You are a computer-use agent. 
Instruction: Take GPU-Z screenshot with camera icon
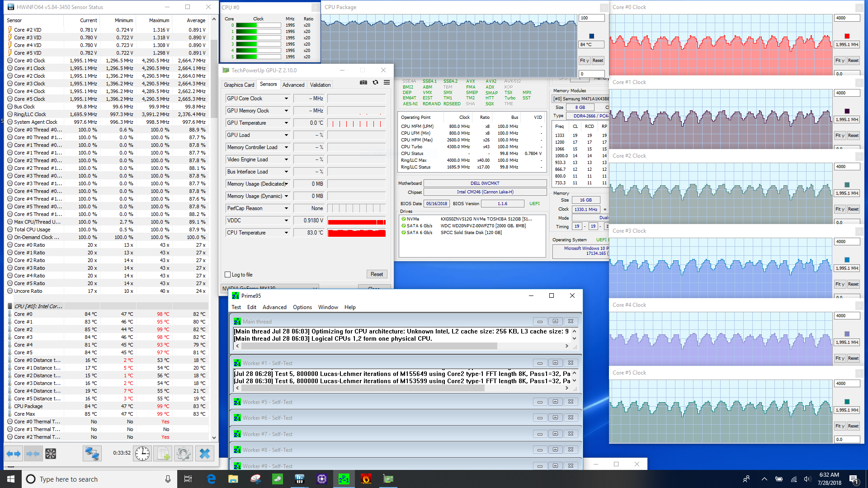pyautogui.click(x=363, y=83)
